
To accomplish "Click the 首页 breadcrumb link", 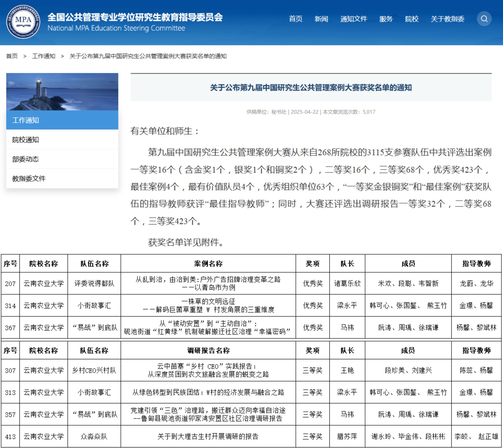I will [x=12, y=56].
